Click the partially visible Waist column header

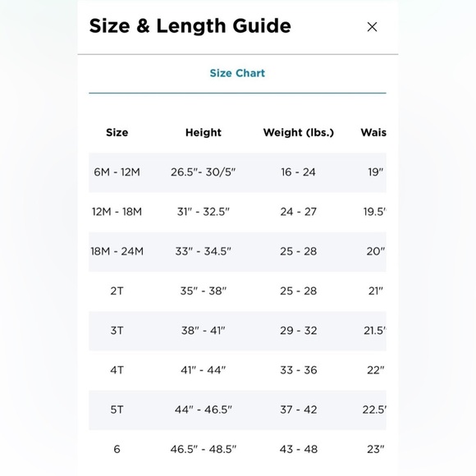[x=373, y=132]
